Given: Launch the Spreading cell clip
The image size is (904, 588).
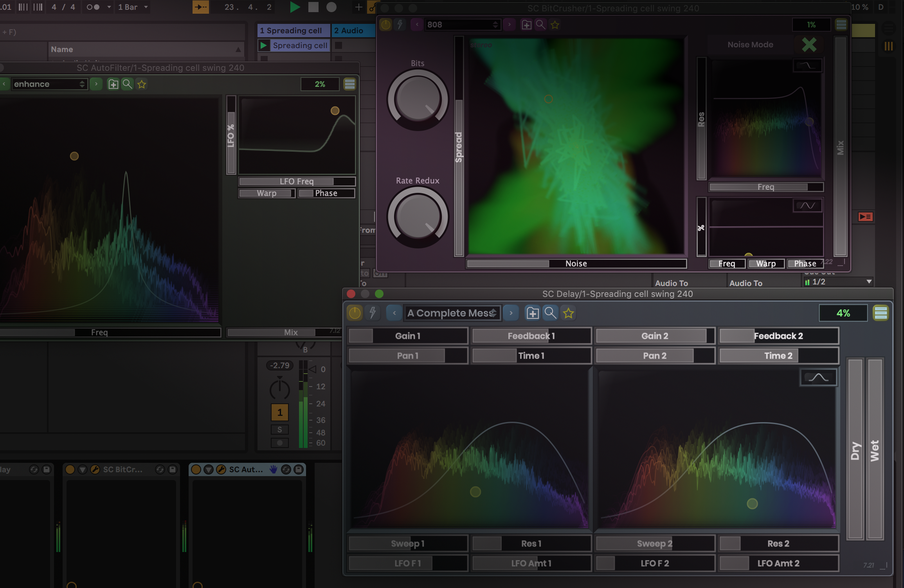Looking at the screenshot, I should pos(264,45).
